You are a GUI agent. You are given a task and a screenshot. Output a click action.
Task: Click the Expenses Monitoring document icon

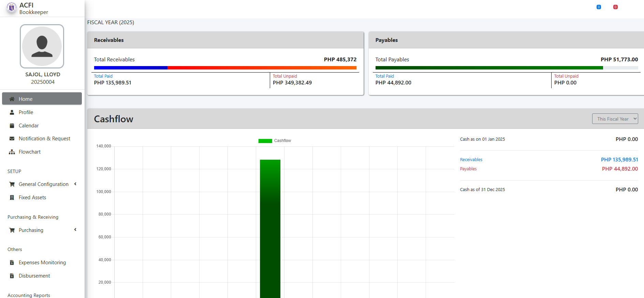coord(12,263)
